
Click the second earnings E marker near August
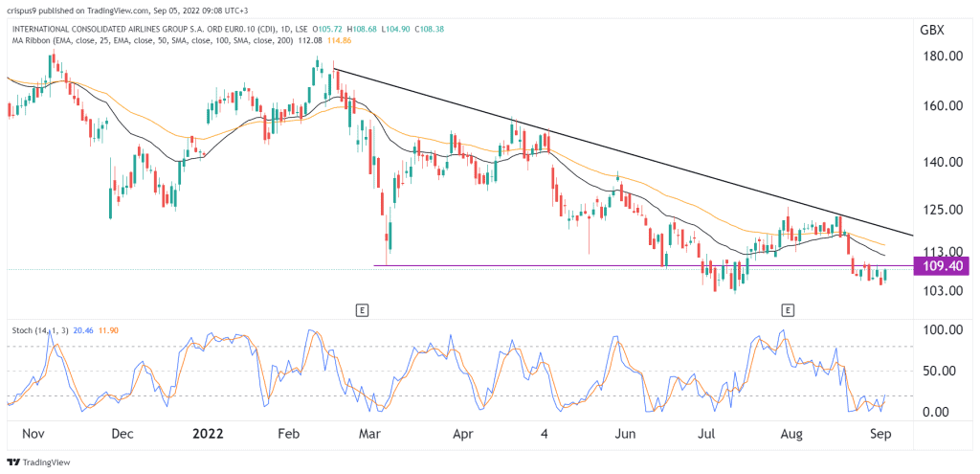click(789, 309)
